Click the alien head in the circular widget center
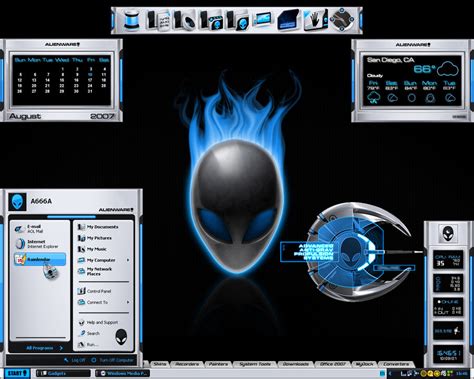 tap(352, 252)
